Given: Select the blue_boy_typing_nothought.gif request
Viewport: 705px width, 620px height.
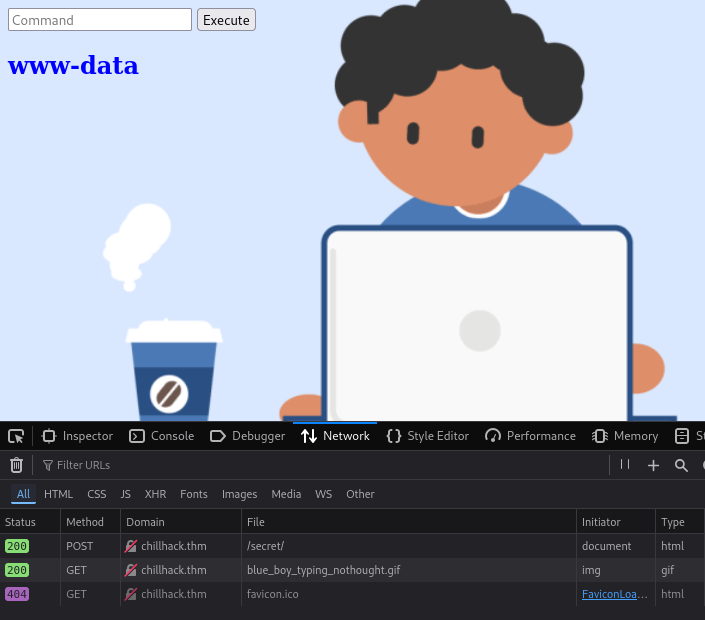Looking at the screenshot, I should 352,570.
